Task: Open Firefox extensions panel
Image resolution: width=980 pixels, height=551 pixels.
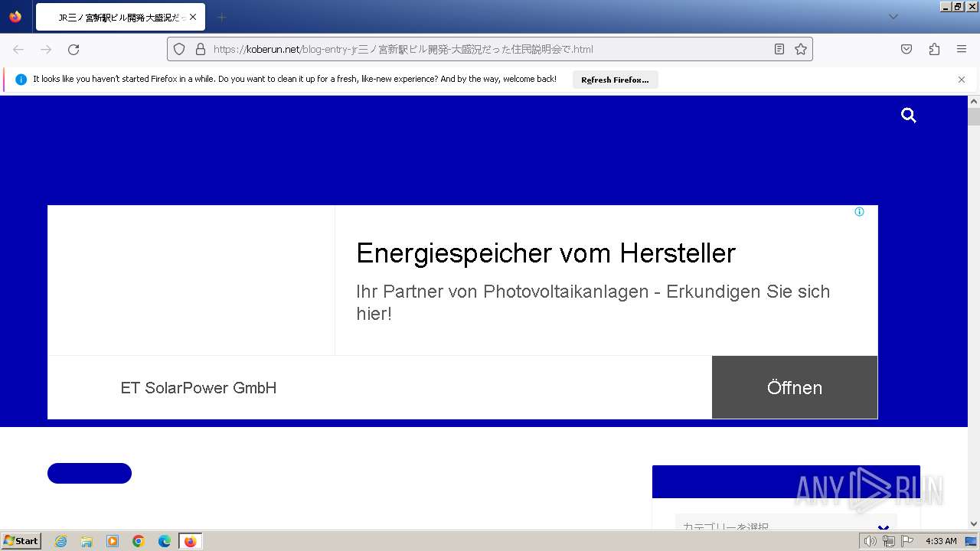Action: [934, 49]
